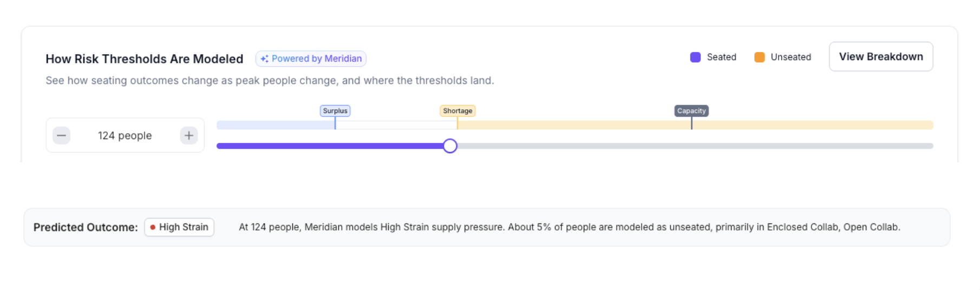This screenshot has height=290, width=980.
Task: Click the red dot in High Strain badge
Action: click(153, 227)
